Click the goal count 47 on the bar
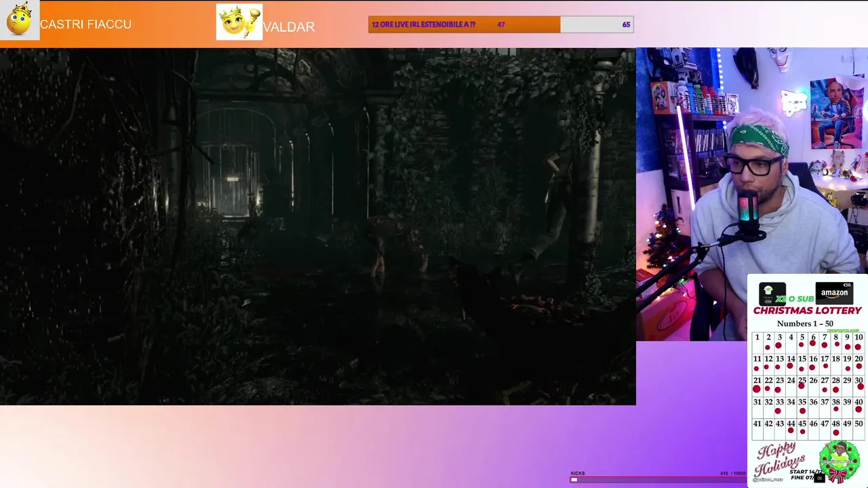 [x=500, y=24]
